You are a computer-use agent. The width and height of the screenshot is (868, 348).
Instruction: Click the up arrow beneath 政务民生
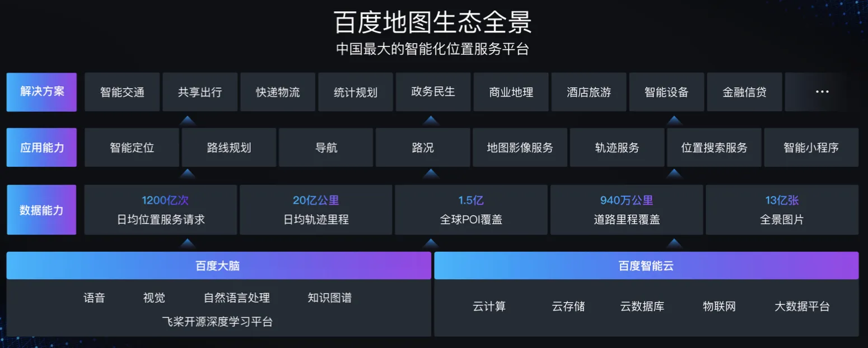point(430,120)
